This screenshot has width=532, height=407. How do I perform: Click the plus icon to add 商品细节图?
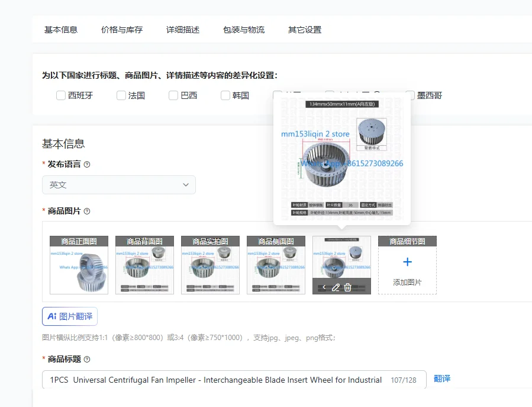click(407, 262)
